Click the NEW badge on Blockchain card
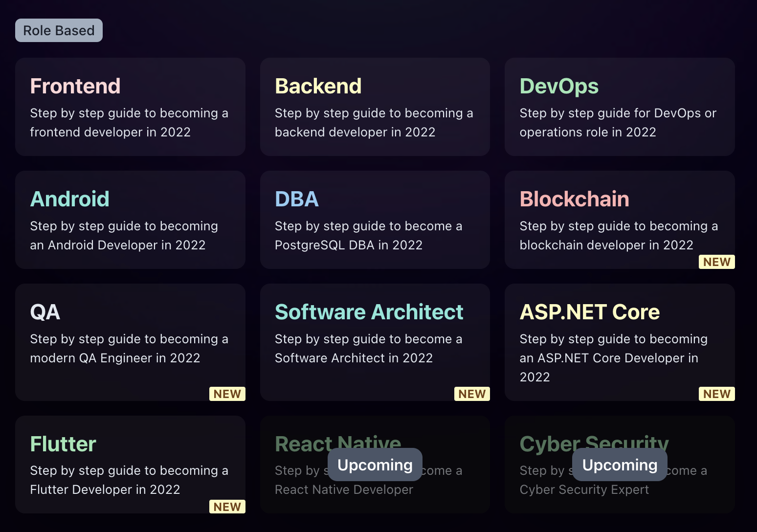The width and height of the screenshot is (757, 532). (717, 262)
